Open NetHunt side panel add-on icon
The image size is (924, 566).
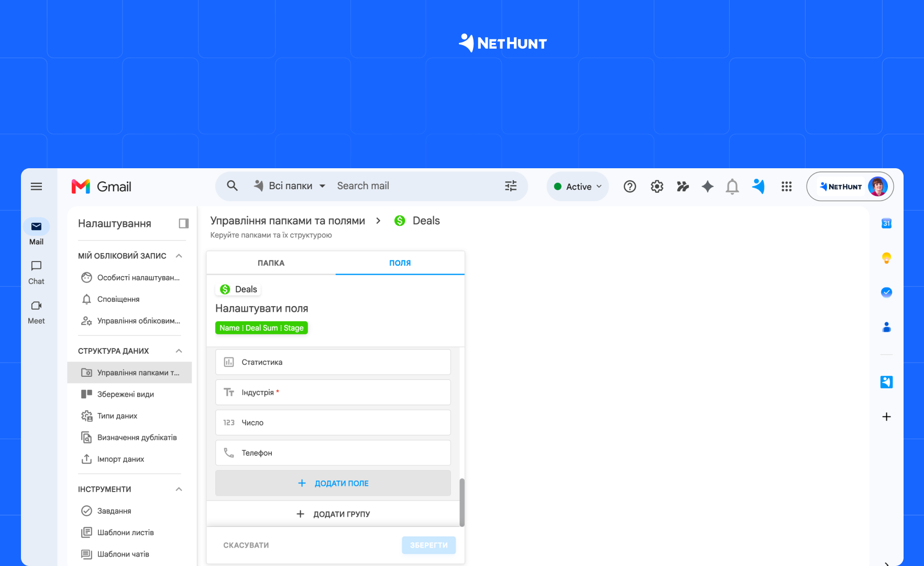coord(886,382)
